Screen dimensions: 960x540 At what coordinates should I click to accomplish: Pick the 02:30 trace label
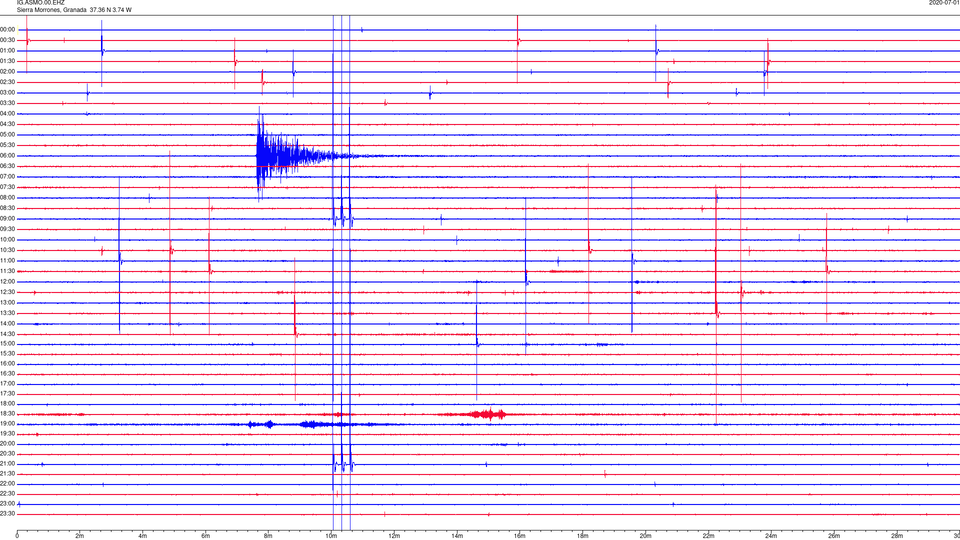[x=8, y=82]
